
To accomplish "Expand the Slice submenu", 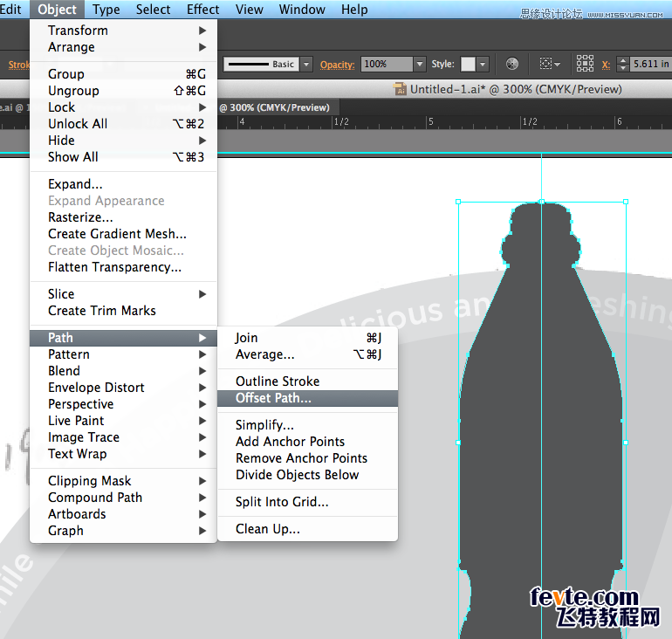I will [x=123, y=294].
